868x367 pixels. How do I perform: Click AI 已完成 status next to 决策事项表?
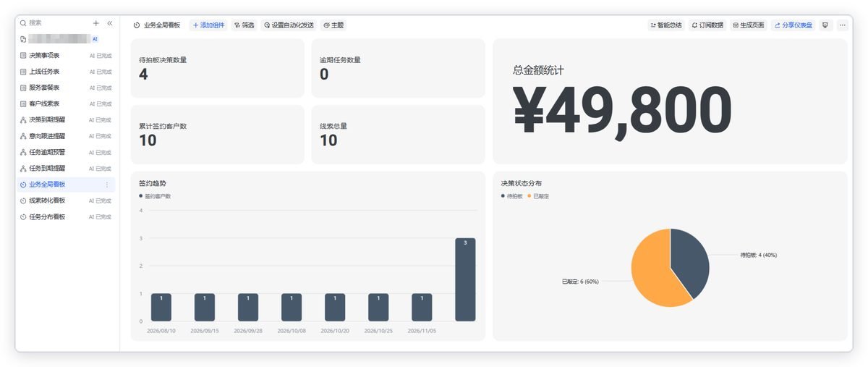(101, 56)
